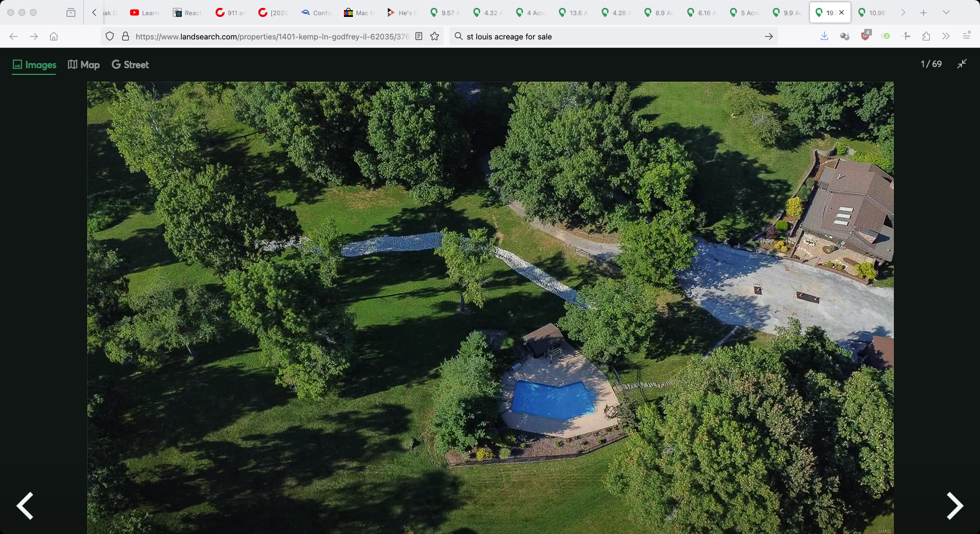Open the Firefox View tab manager icon
This screenshot has width=980, height=534.
click(x=71, y=12)
